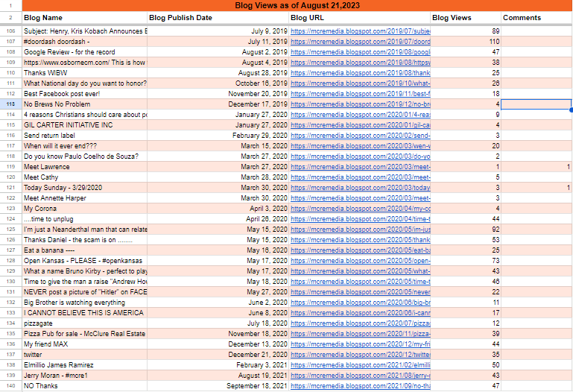This screenshot has height=392, width=573.
Task: Select date cell 'December 17, 2019'
Action: [x=218, y=104]
